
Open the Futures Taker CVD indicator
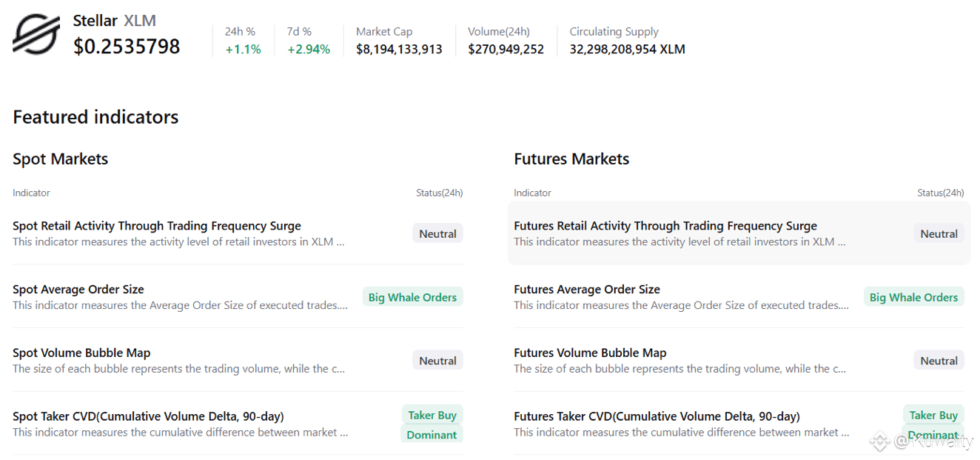657,416
